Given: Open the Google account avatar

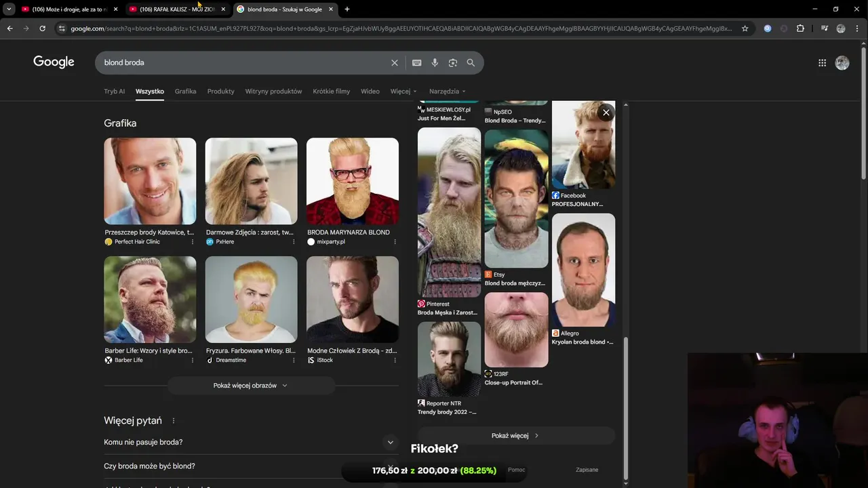Looking at the screenshot, I should click(x=842, y=62).
